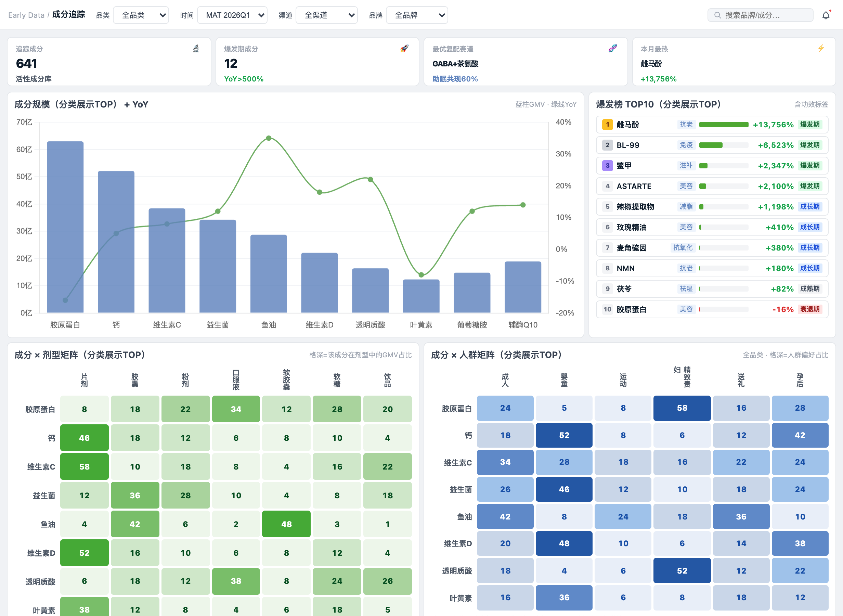Image resolution: width=843 pixels, height=616 pixels.
Task: Click the 雌马酚 growth progress bar
Action: [x=724, y=125]
